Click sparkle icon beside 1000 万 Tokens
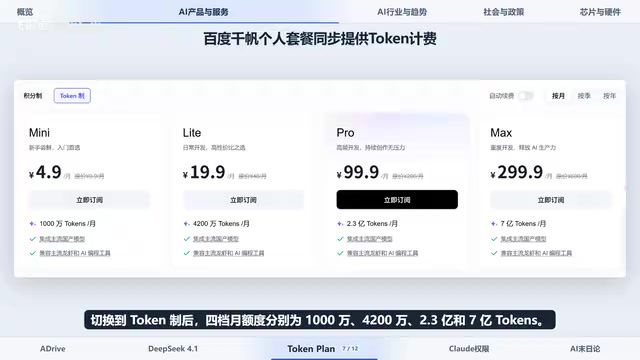The width and height of the screenshot is (640, 360). 33,224
